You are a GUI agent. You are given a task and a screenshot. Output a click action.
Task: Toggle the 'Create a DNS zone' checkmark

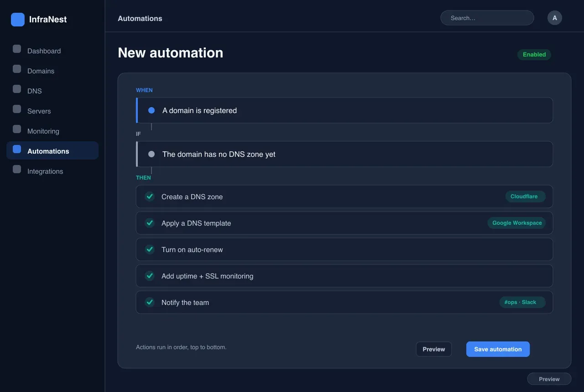tap(150, 196)
